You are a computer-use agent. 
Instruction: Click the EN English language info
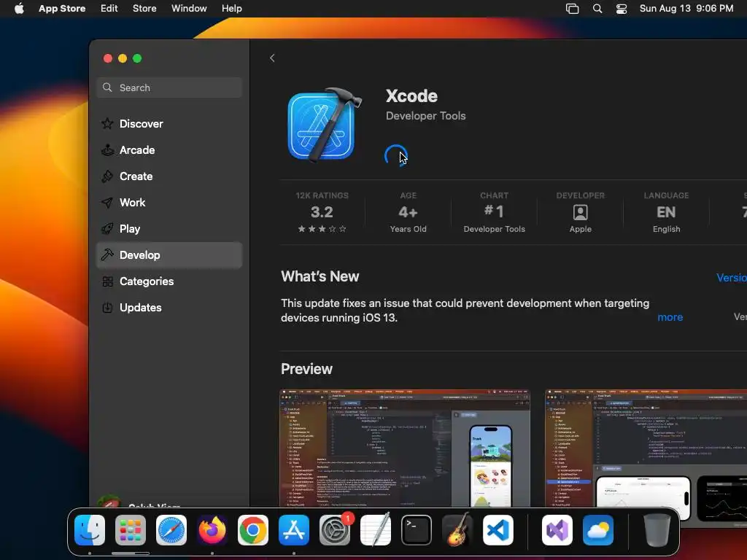tap(666, 212)
